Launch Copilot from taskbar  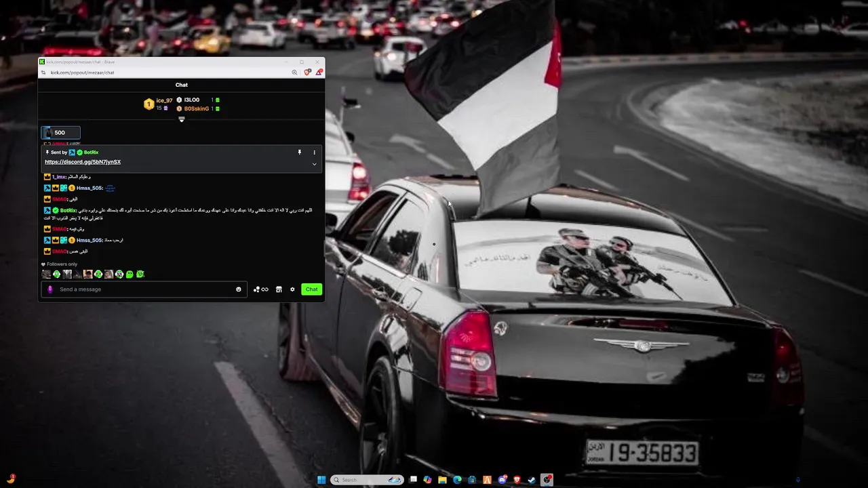(427, 480)
